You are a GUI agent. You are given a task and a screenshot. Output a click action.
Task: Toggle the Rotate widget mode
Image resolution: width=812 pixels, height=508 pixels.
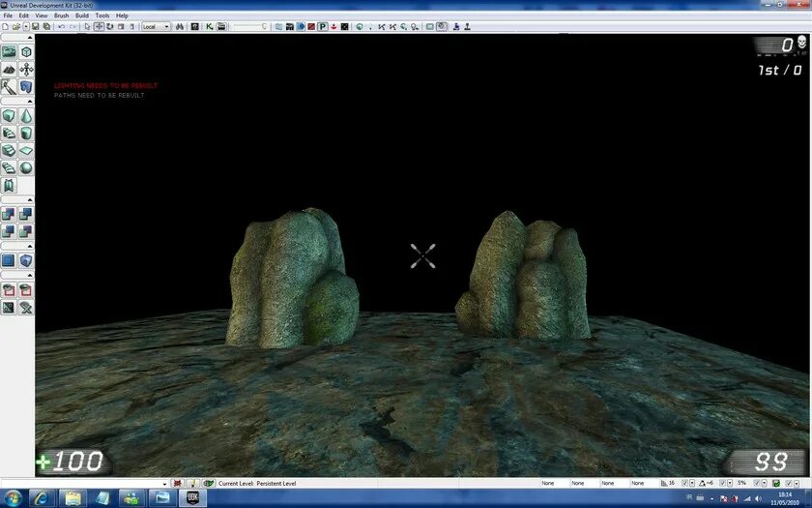pos(110,26)
